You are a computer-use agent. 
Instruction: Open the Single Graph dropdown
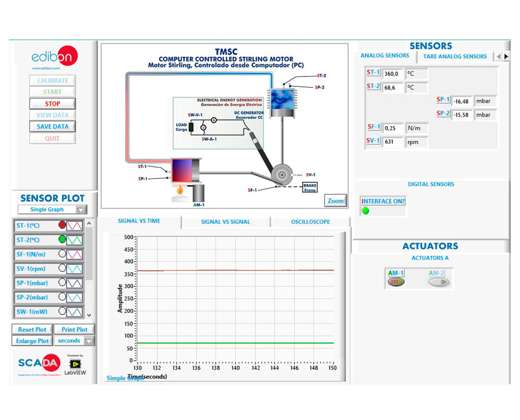pyautogui.click(x=52, y=209)
